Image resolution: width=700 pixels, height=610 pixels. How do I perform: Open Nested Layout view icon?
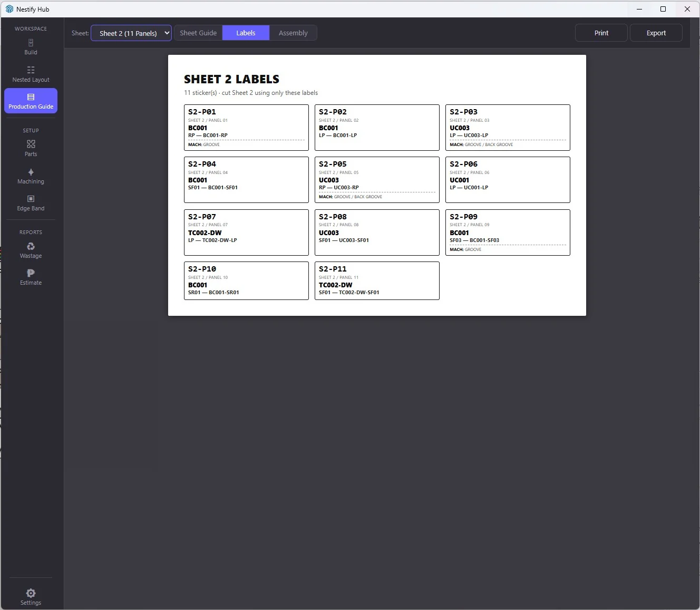click(x=31, y=70)
